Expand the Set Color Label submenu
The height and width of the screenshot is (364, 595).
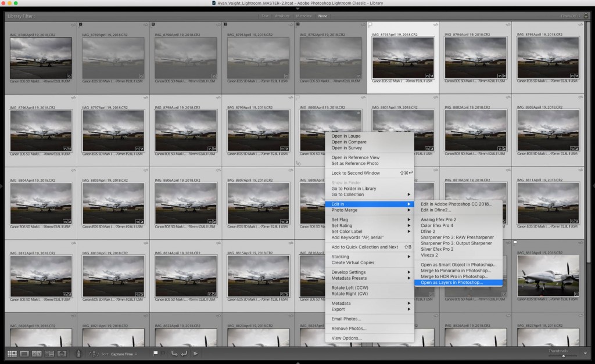point(370,231)
